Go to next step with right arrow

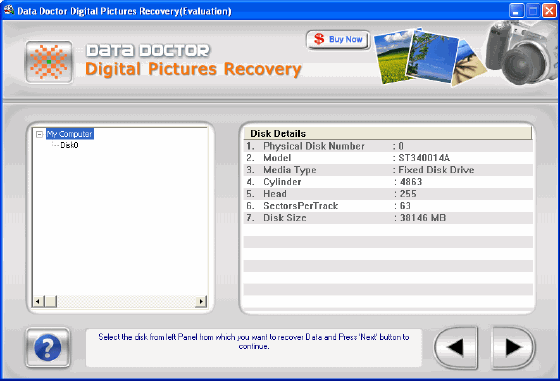click(513, 347)
